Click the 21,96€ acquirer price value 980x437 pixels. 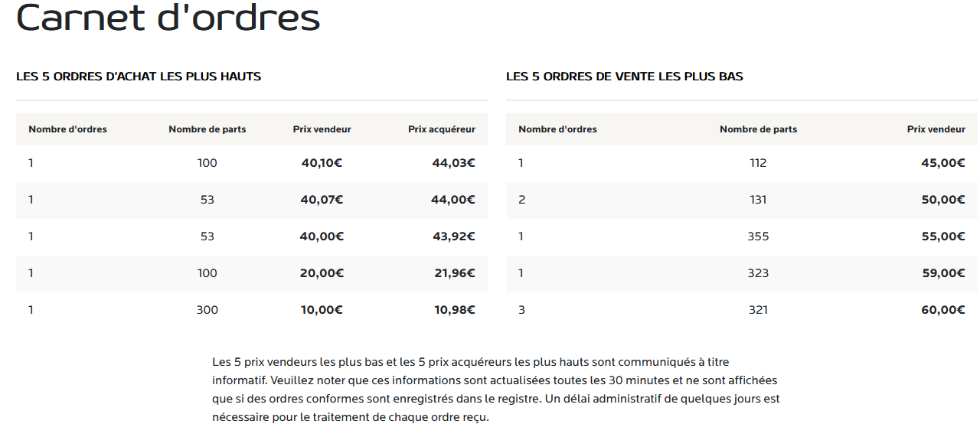pos(455,273)
